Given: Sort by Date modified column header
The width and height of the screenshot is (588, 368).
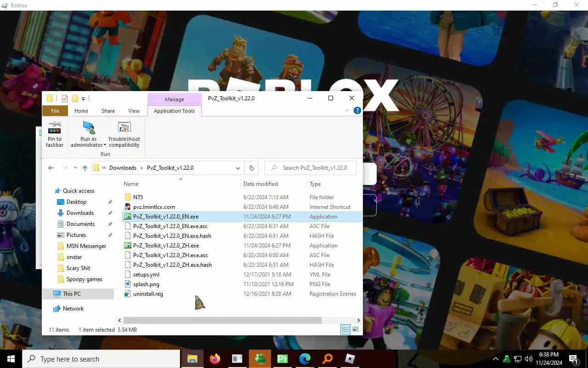Looking at the screenshot, I should point(260,184).
